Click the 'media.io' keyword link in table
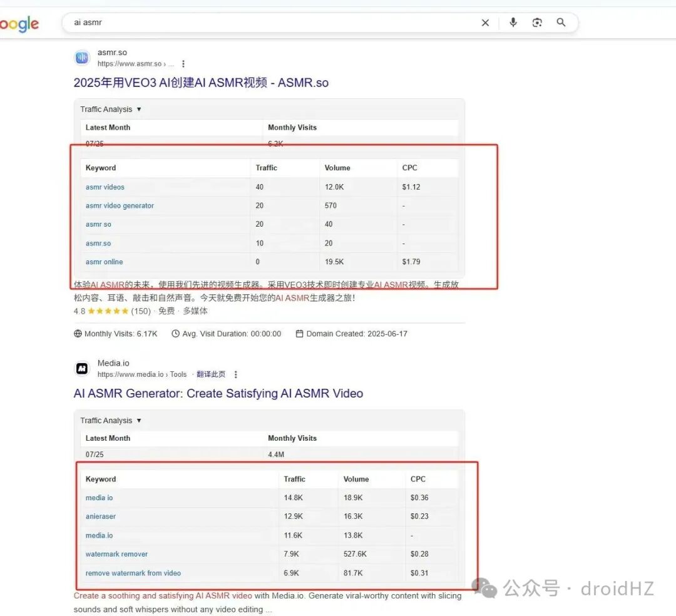The width and height of the screenshot is (676, 616). coord(99,535)
